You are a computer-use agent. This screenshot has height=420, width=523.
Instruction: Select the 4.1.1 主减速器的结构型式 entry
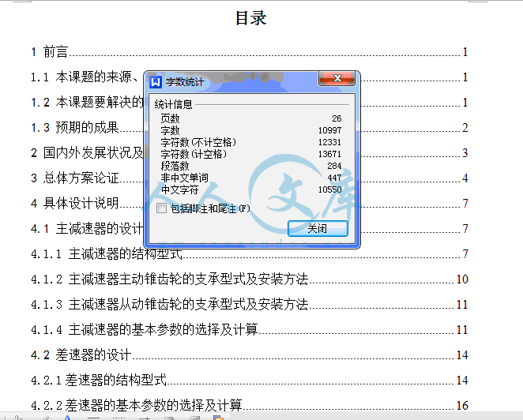[107, 253]
